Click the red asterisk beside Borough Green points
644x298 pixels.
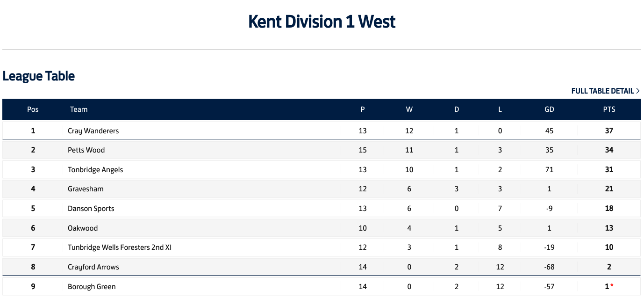coord(612,286)
